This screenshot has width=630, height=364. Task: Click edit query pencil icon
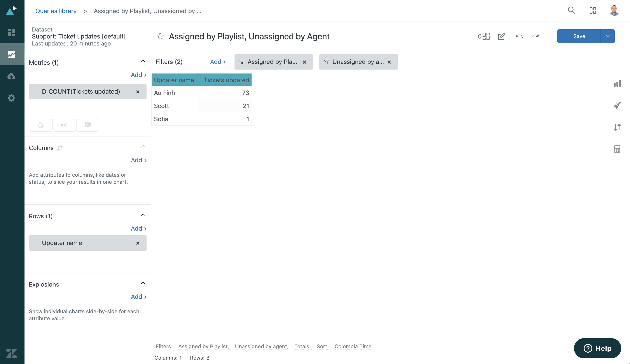tap(502, 37)
